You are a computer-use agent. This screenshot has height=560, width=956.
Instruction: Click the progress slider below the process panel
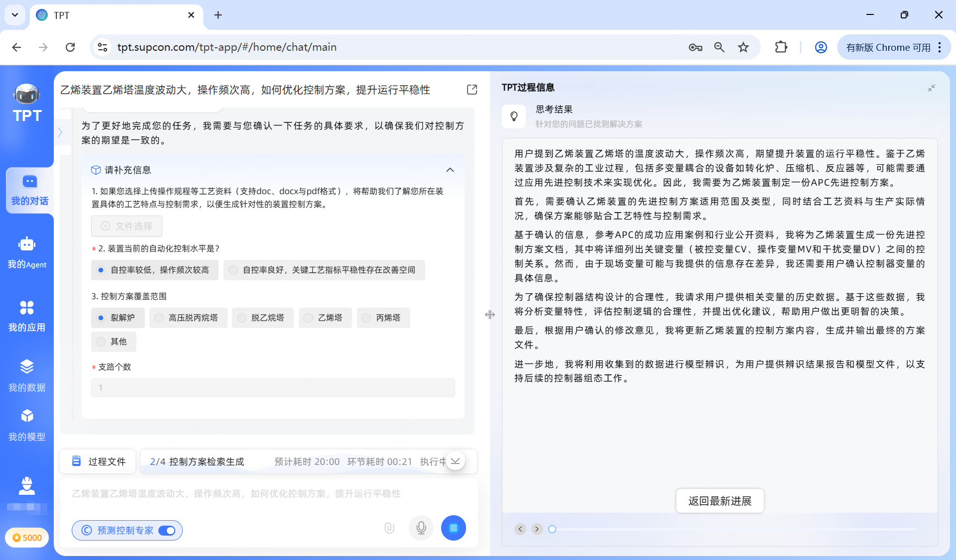pos(552,529)
